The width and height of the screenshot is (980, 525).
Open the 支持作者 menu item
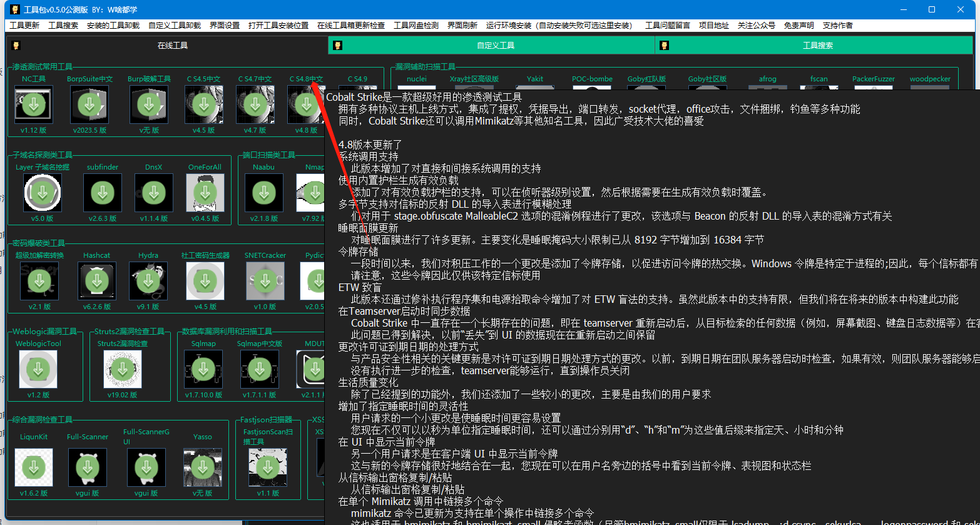coord(838,26)
